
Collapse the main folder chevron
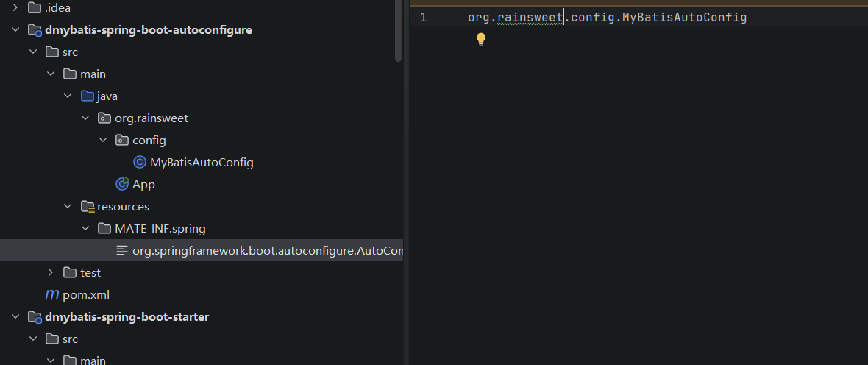pyautogui.click(x=50, y=74)
